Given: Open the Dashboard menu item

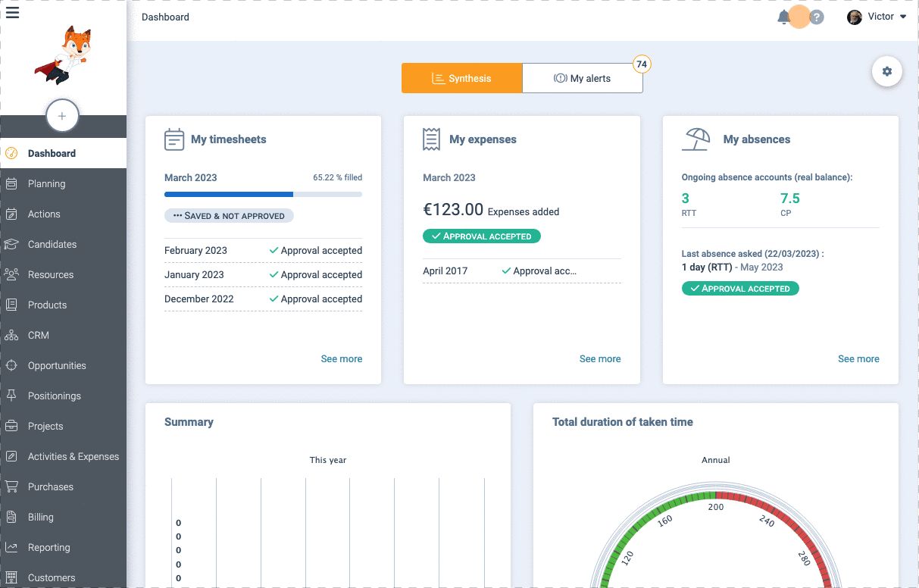Looking at the screenshot, I should pos(63,153).
